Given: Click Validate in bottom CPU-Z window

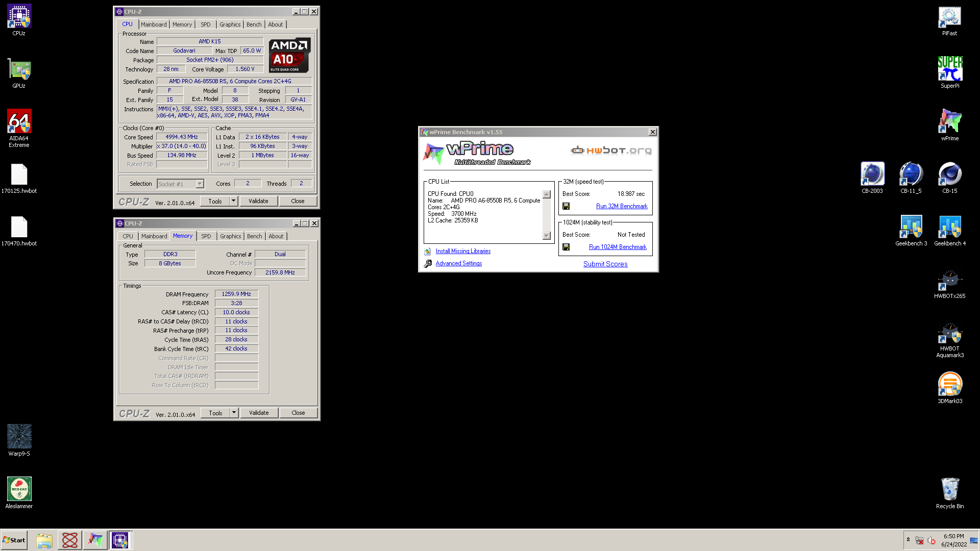Looking at the screenshot, I should (259, 413).
